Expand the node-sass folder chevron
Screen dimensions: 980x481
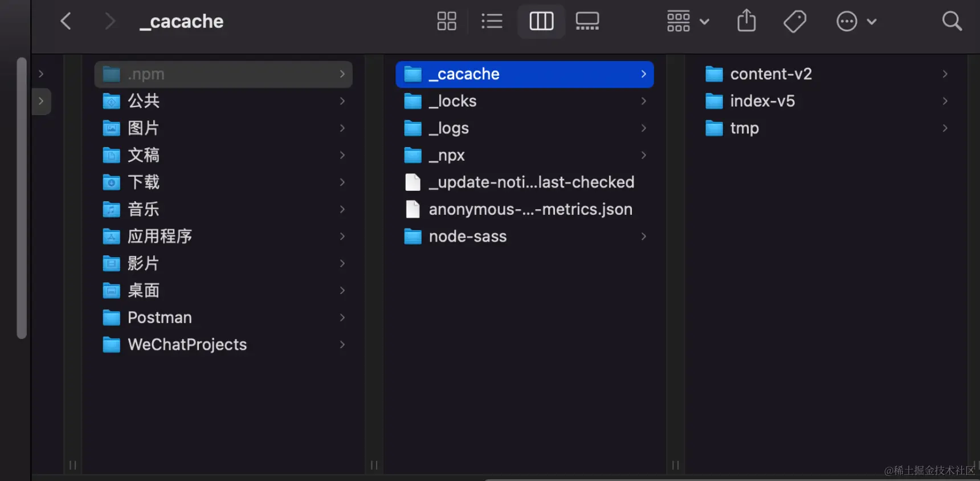644,237
